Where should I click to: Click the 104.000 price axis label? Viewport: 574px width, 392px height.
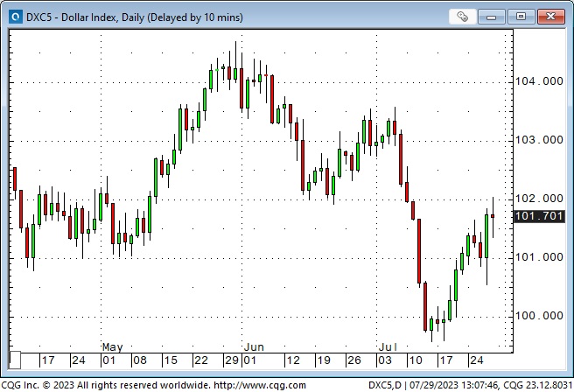click(x=539, y=81)
